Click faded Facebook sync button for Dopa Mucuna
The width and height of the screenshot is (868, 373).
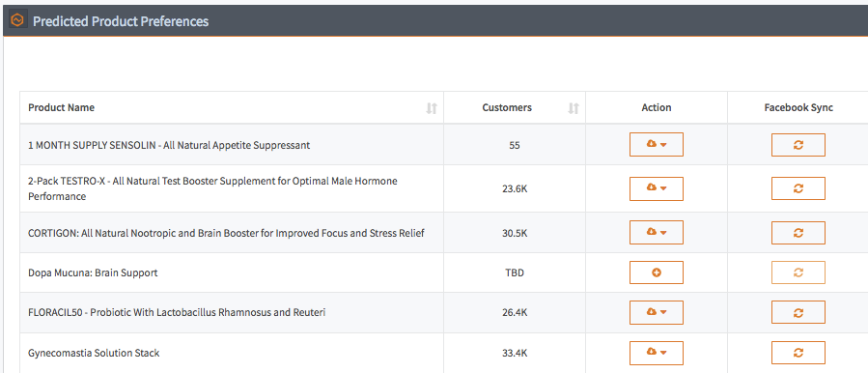[x=798, y=273]
